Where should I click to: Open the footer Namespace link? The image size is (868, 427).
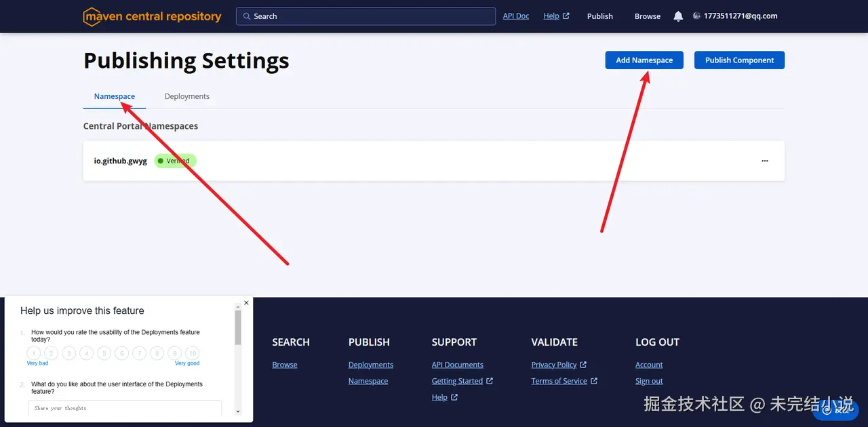pyautogui.click(x=368, y=381)
